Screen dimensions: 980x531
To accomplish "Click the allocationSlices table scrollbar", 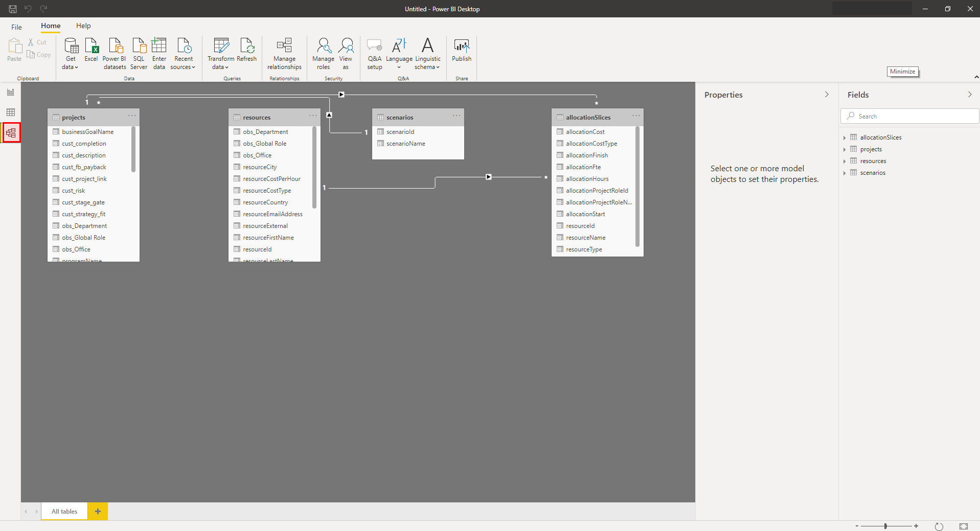I will [x=637, y=187].
